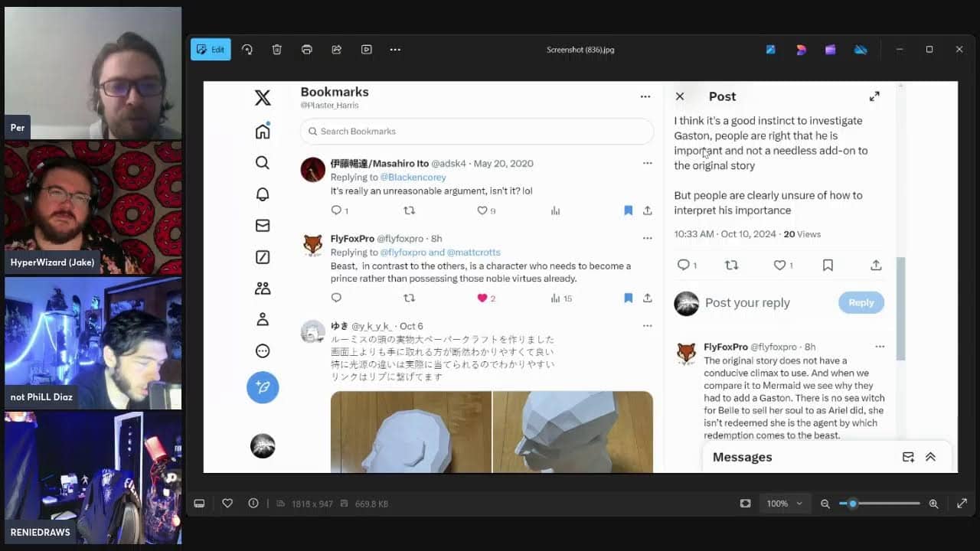Print the image using the printer icon
Viewport: 980px width, 551px height.
[307, 50]
